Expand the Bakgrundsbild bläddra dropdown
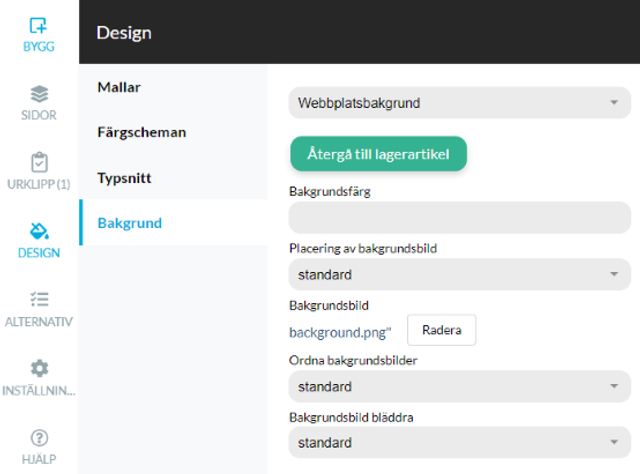The height and width of the screenshot is (474, 640). (460, 442)
